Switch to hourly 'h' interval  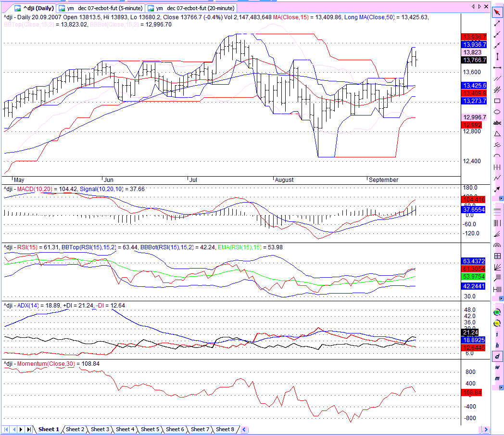click(497, 346)
